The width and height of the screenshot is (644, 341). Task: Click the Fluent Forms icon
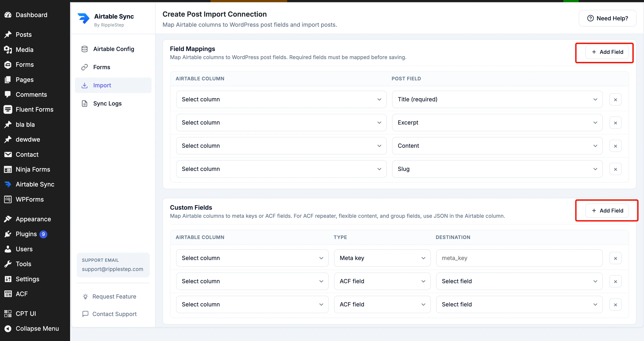click(x=8, y=109)
